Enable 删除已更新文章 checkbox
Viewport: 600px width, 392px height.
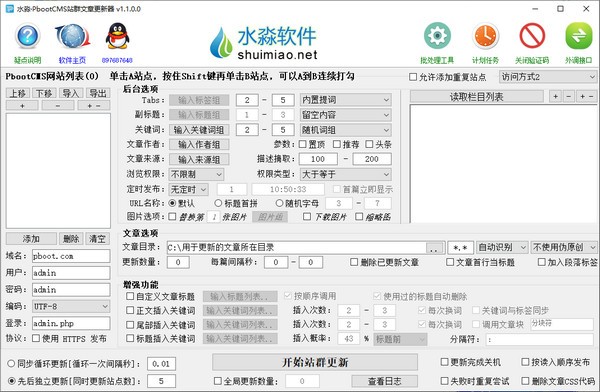[354, 262]
